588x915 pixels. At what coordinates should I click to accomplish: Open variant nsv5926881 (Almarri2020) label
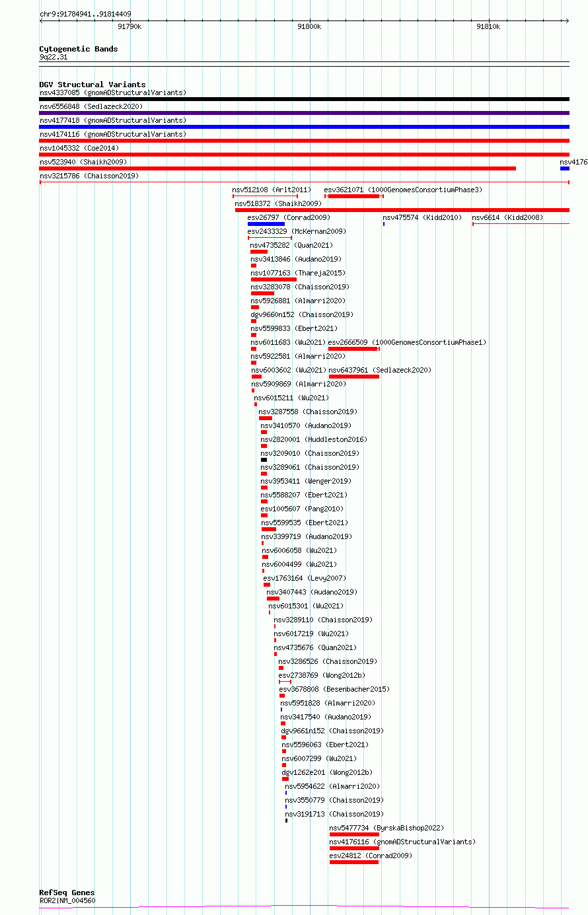tap(299, 301)
